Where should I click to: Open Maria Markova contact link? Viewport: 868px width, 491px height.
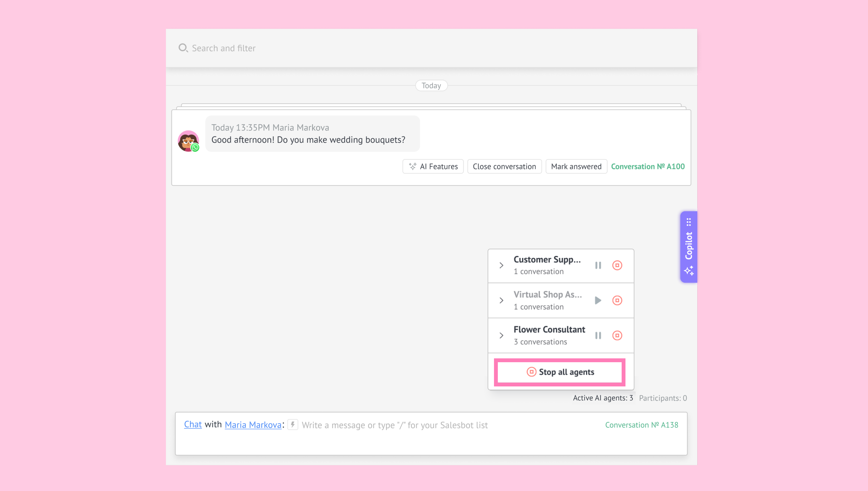[x=253, y=425]
